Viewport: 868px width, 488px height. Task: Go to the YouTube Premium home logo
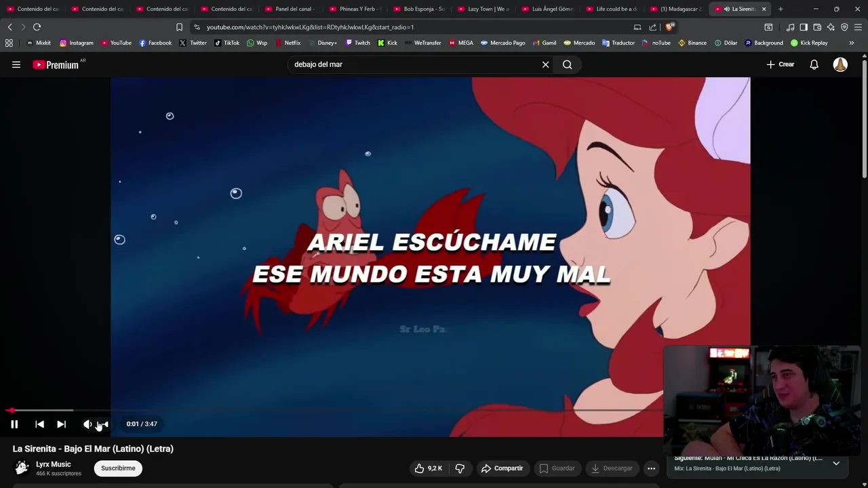coord(56,64)
